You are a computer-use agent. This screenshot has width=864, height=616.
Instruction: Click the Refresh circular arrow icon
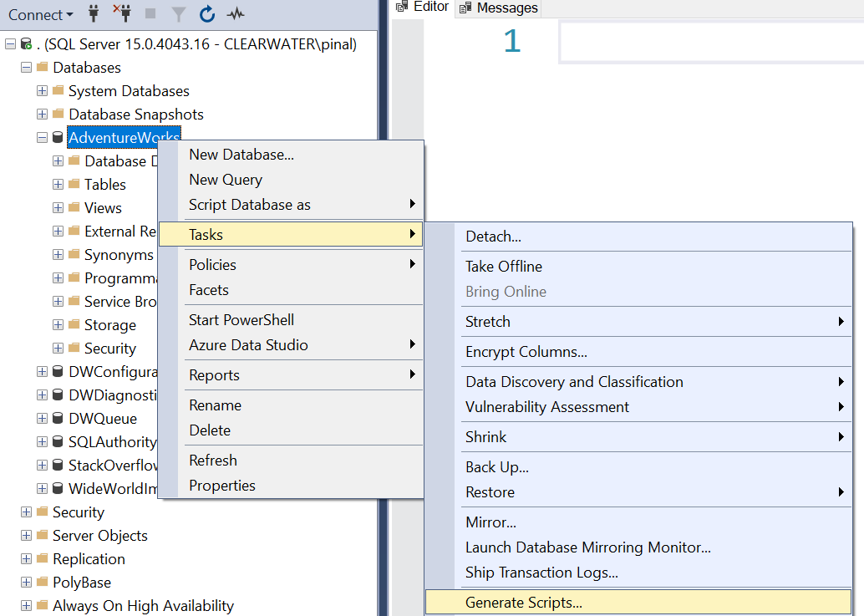point(207,13)
